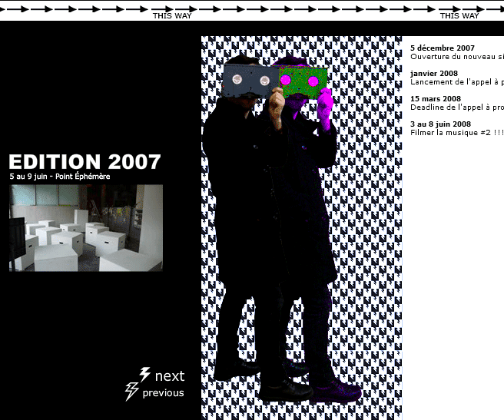504x420 pixels.
Task: Select the '15 mars 2008' news date
Action: (436, 99)
